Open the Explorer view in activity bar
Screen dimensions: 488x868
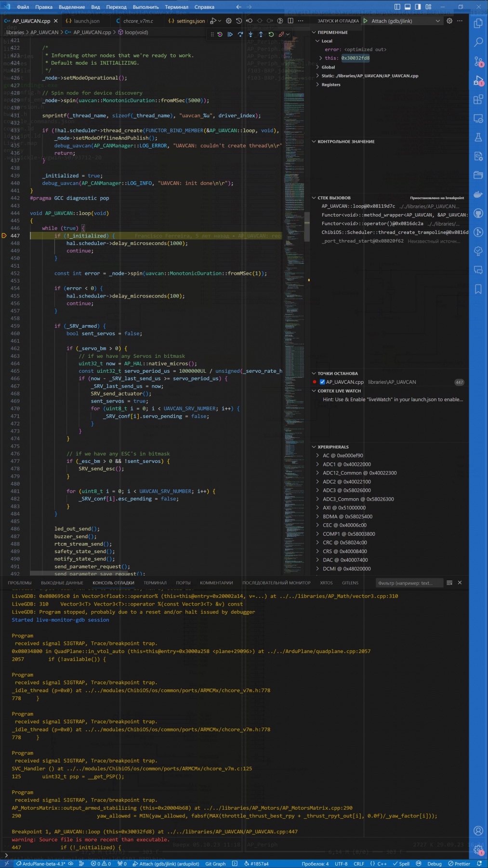[x=478, y=23]
